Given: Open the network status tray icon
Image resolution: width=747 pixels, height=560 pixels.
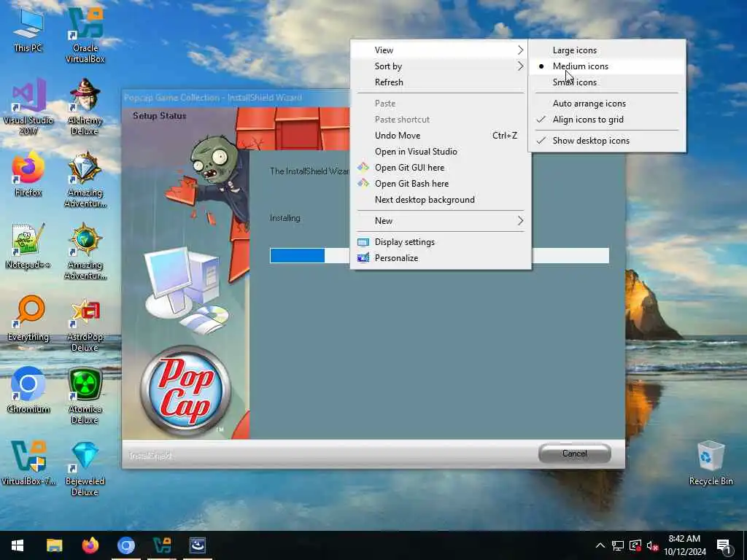Looking at the screenshot, I should click(x=618, y=545).
